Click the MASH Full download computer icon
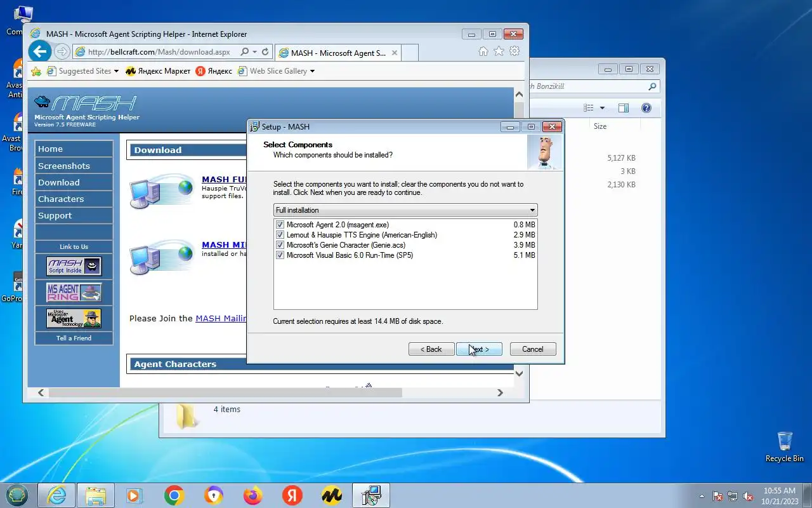 (x=160, y=191)
